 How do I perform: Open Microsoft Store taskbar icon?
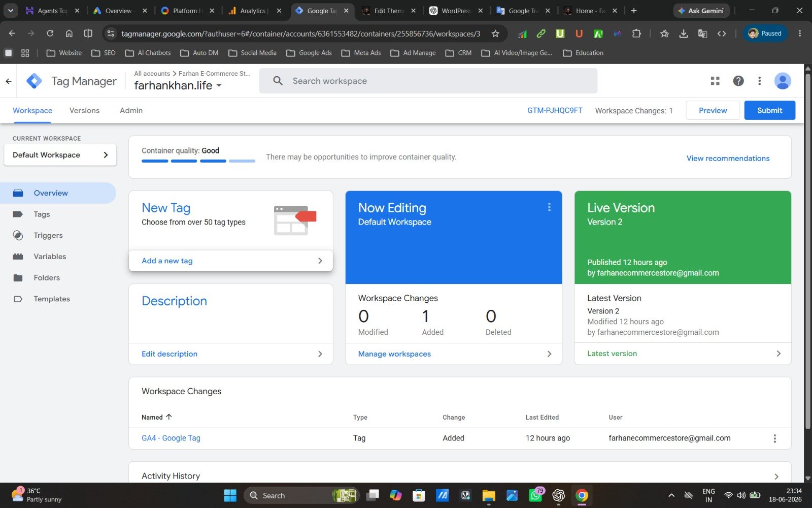pyautogui.click(x=419, y=495)
